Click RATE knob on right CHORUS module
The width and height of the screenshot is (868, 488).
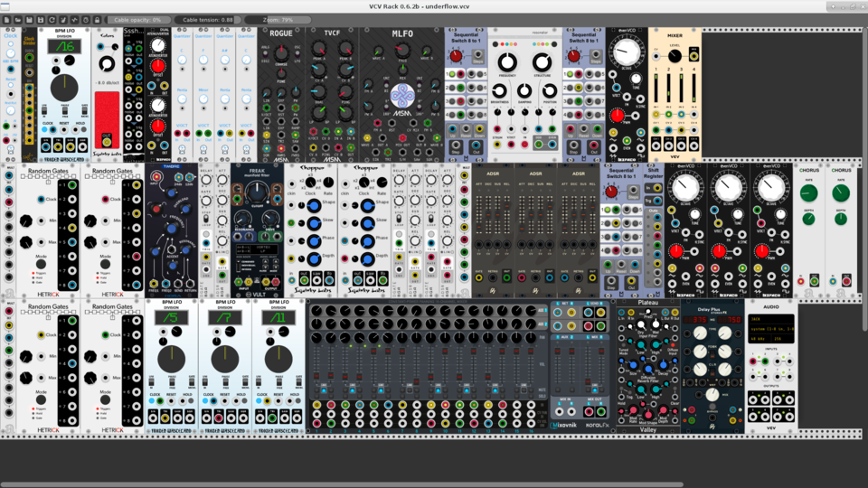point(841,193)
